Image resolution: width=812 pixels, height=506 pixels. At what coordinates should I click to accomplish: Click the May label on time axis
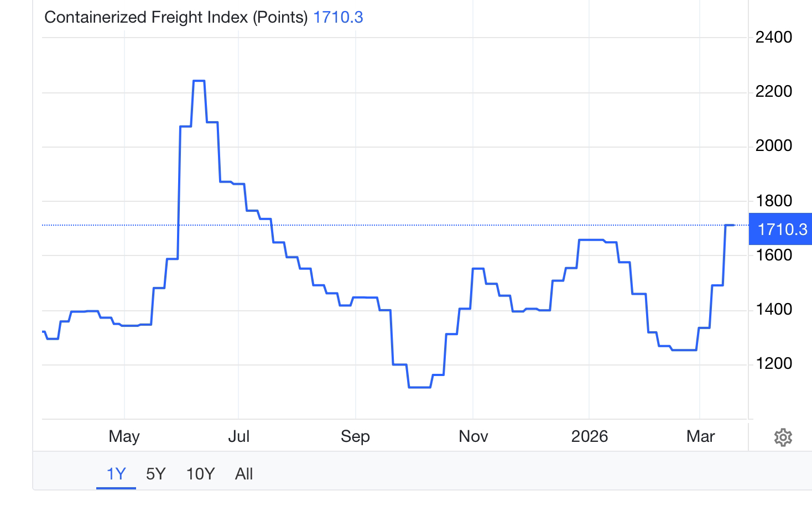pyautogui.click(x=124, y=436)
